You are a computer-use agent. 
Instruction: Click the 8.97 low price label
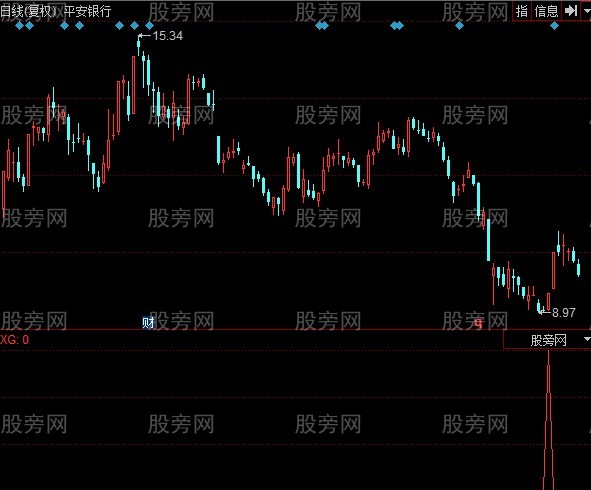(x=564, y=312)
